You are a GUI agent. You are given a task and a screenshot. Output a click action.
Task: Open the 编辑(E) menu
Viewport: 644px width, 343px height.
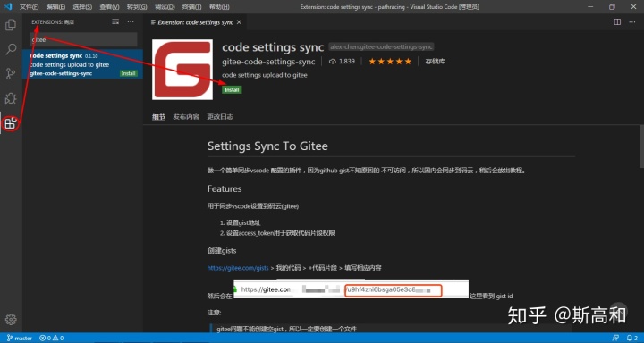[x=55, y=7]
